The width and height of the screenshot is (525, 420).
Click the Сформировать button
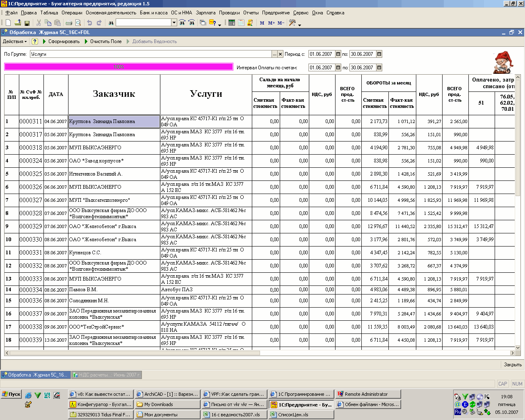tap(61, 41)
